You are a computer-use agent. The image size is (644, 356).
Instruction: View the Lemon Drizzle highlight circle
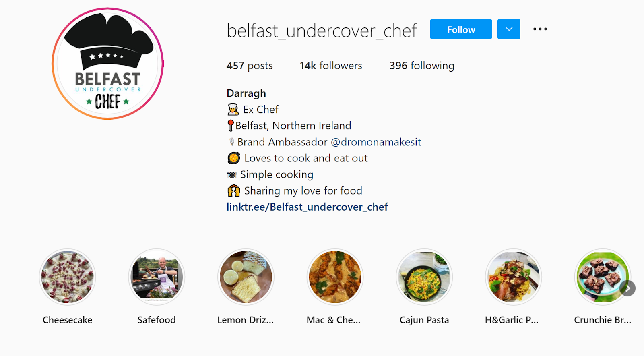(x=246, y=277)
